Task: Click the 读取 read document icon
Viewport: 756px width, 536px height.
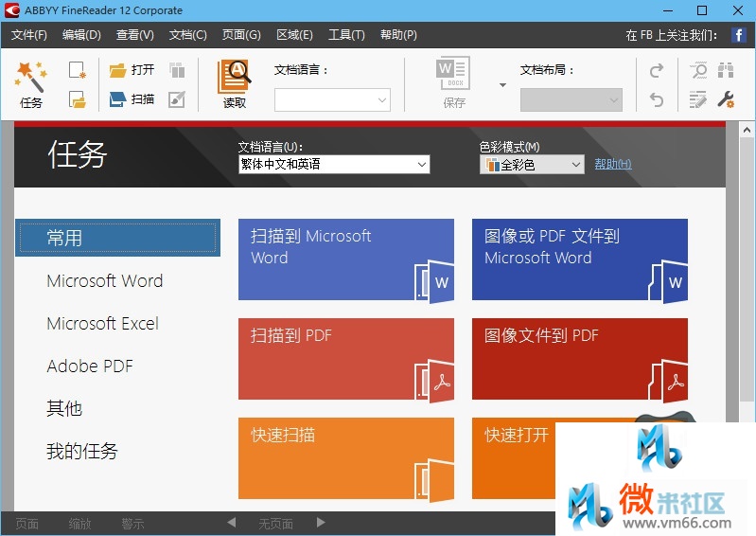Action: pos(235,84)
